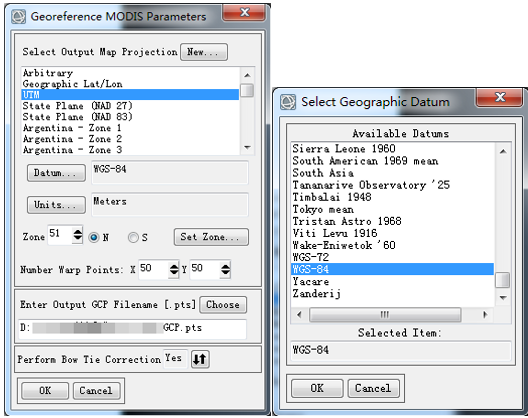Decrease Warp Points X value
The width and height of the screenshot is (528, 418).
pos(174,273)
